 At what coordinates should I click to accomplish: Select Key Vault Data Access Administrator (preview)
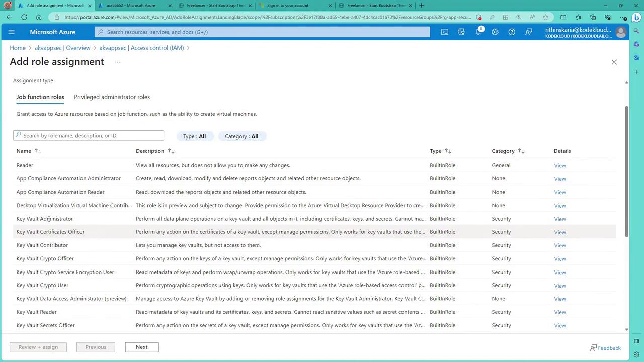point(314,299)
